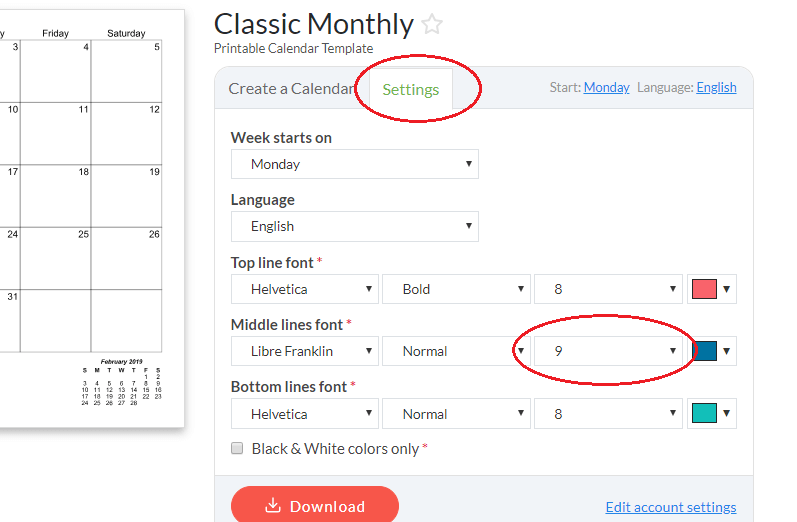Image resolution: width=797 pixels, height=522 pixels.
Task: Switch to the Create a Calendar tab
Action: click(291, 89)
